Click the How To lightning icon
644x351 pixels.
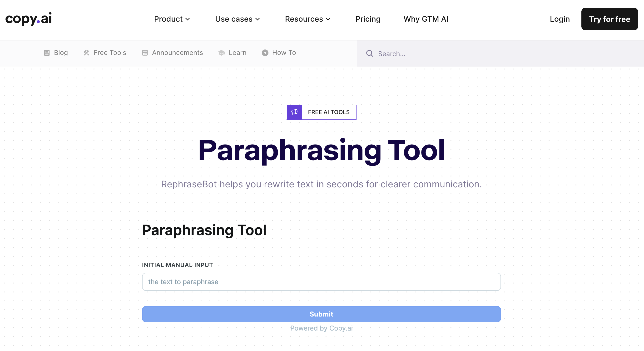pyautogui.click(x=265, y=53)
